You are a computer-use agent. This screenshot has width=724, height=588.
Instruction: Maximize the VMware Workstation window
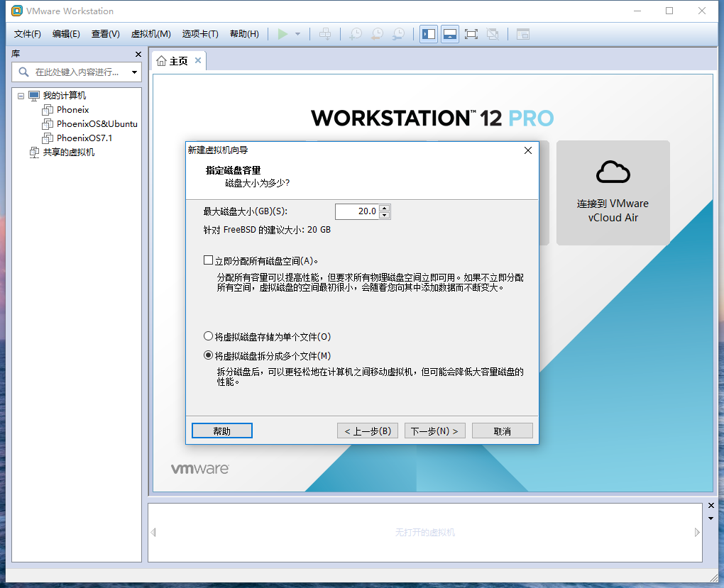click(669, 11)
